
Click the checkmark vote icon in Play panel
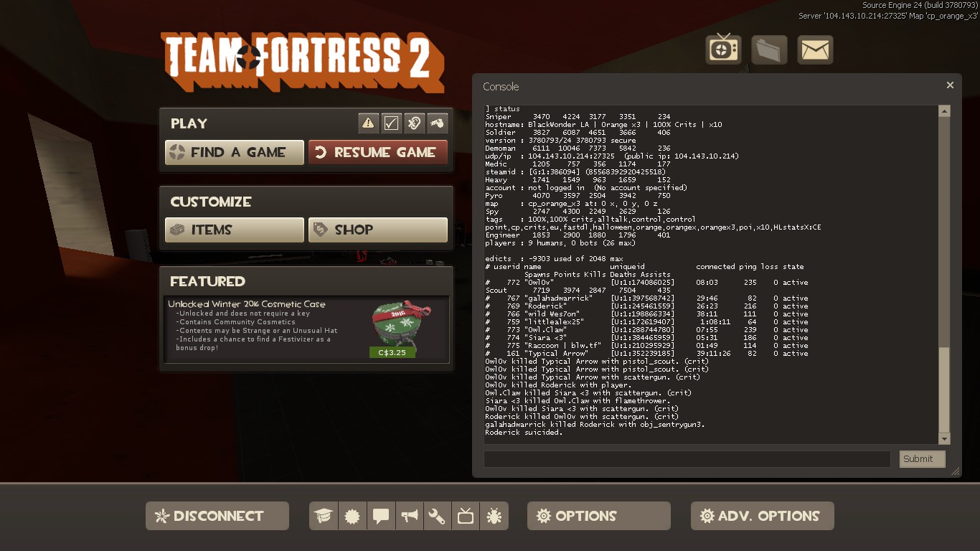(391, 123)
